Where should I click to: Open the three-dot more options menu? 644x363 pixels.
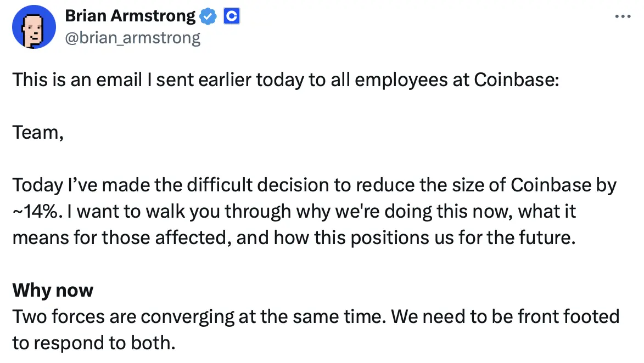point(623,16)
